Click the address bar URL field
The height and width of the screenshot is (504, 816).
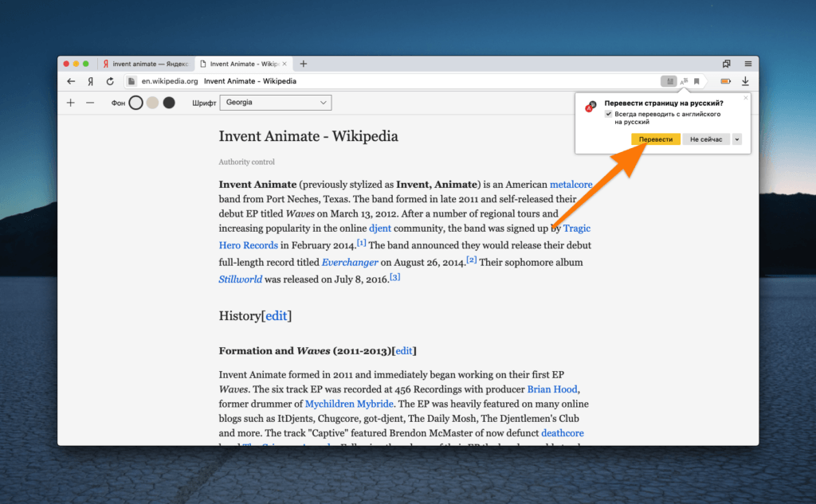pyautogui.click(x=391, y=81)
